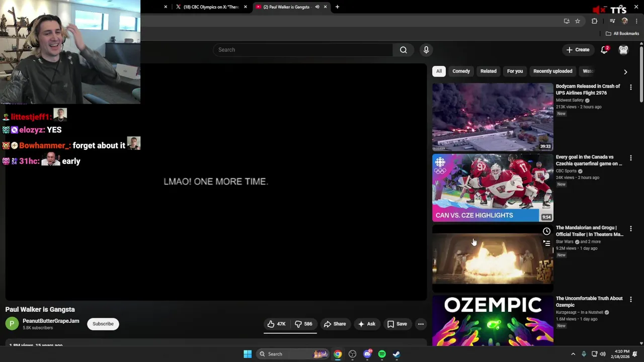Open options menu for Ozempic video

click(x=630, y=300)
